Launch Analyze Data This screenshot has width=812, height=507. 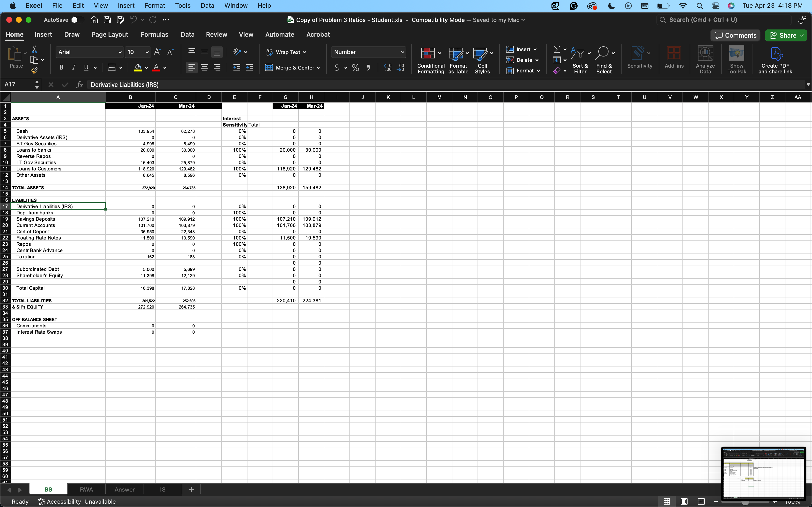[x=705, y=59]
